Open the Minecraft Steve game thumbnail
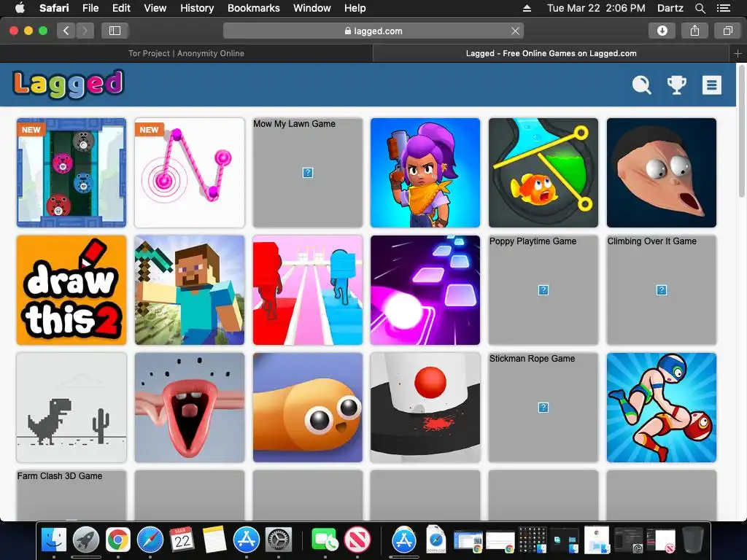Screen dimensions: 747x560 click(x=190, y=290)
